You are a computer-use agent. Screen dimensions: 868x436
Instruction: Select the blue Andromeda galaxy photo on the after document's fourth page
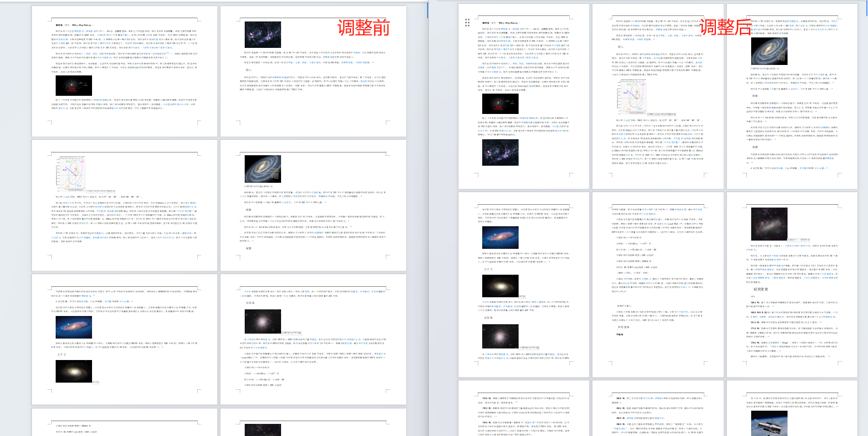click(500, 237)
